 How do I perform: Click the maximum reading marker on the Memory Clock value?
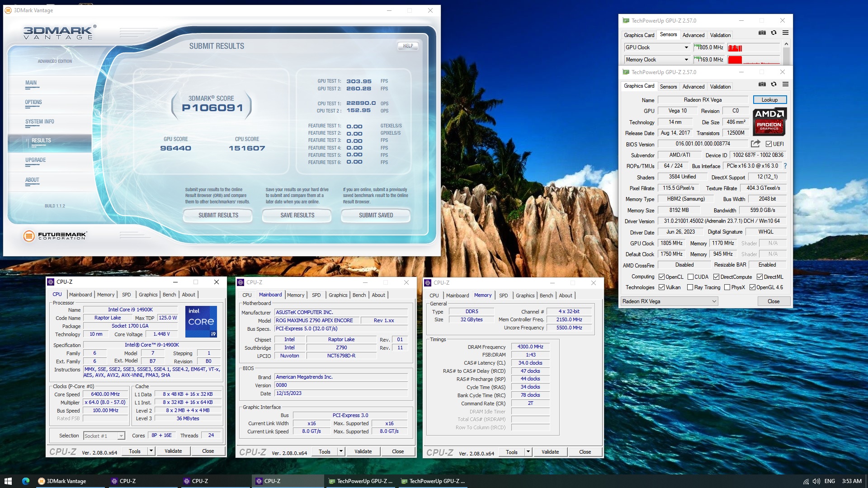pyautogui.click(x=697, y=58)
